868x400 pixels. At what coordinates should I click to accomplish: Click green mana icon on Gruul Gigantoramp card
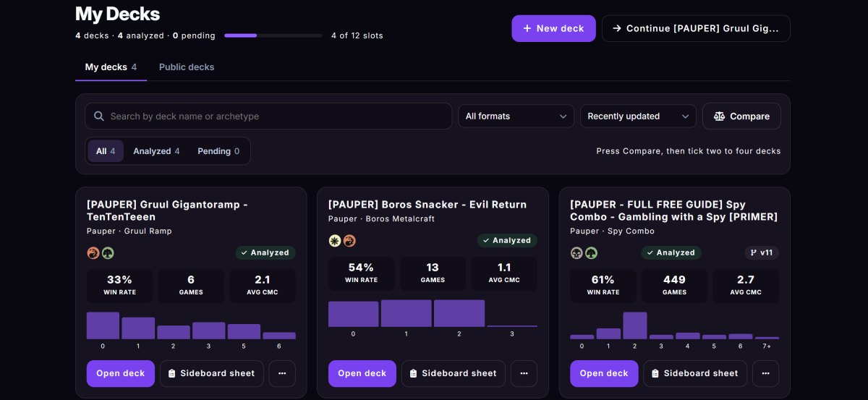coord(108,253)
